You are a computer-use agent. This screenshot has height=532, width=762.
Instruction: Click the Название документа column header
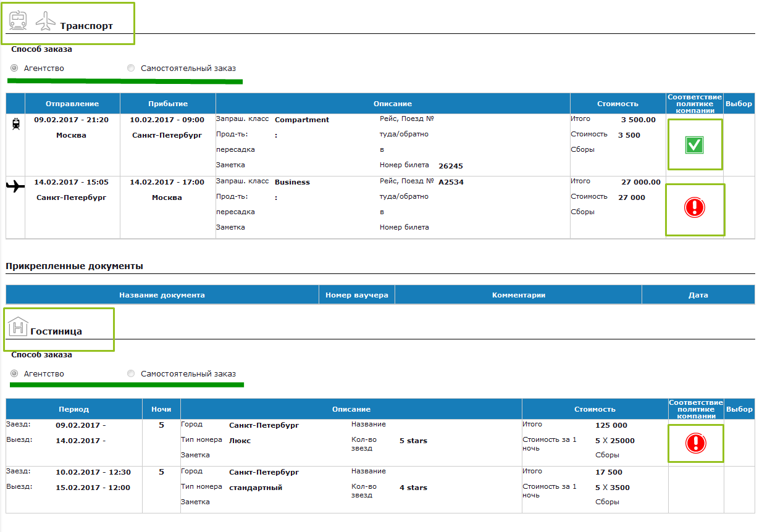tap(162, 295)
